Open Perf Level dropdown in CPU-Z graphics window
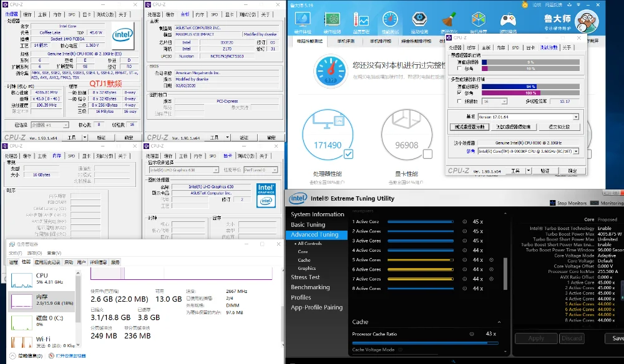 [275, 170]
